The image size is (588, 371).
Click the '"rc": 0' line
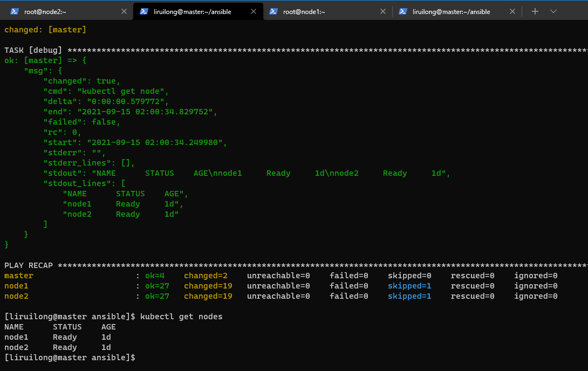(x=62, y=132)
